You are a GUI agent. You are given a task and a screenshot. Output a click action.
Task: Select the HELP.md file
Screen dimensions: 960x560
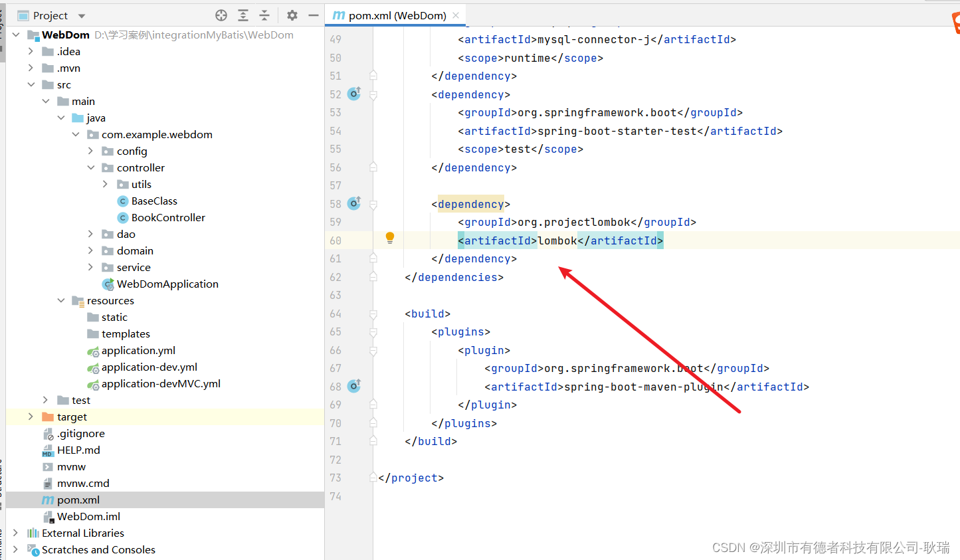coord(78,450)
